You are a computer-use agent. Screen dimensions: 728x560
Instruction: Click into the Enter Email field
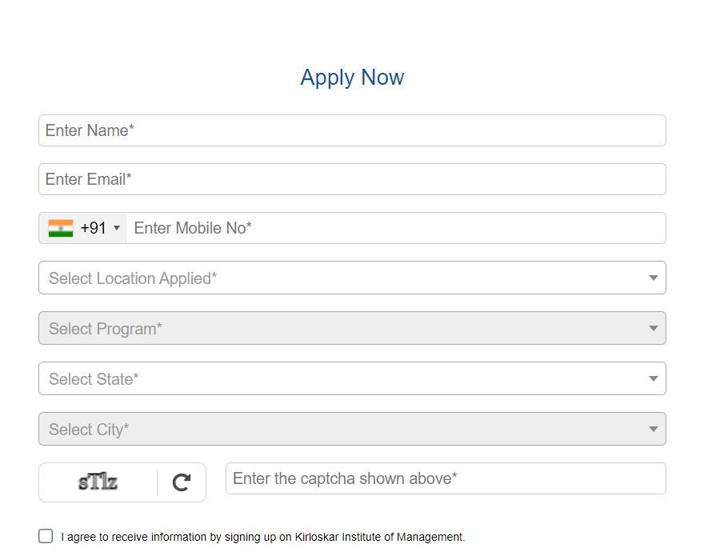(352, 179)
